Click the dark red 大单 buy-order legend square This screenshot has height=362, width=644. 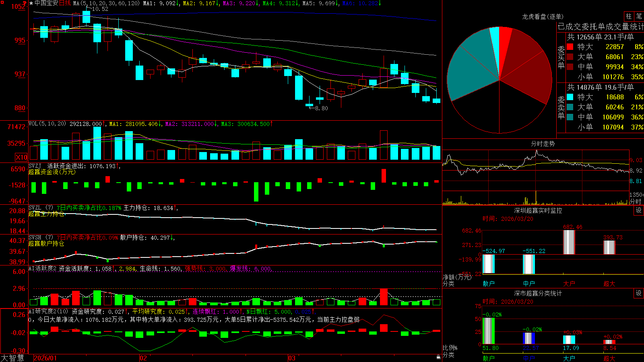[x=570, y=57]
